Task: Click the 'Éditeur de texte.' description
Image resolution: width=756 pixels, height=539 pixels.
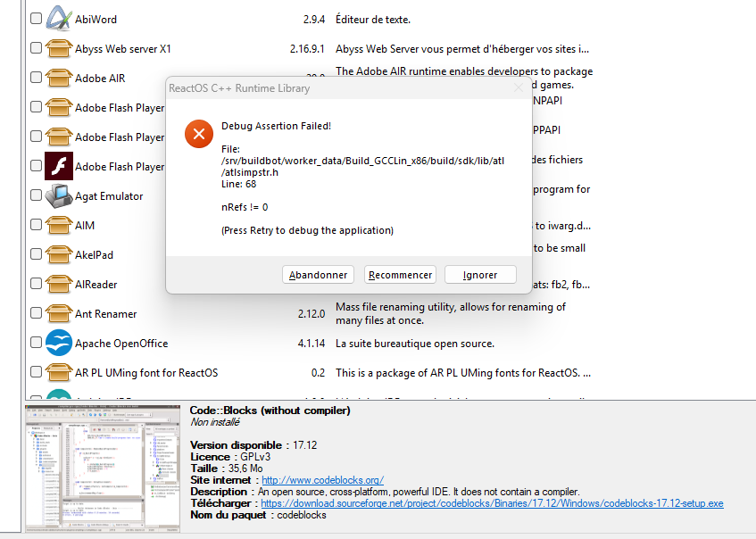Action: point(373,20)
